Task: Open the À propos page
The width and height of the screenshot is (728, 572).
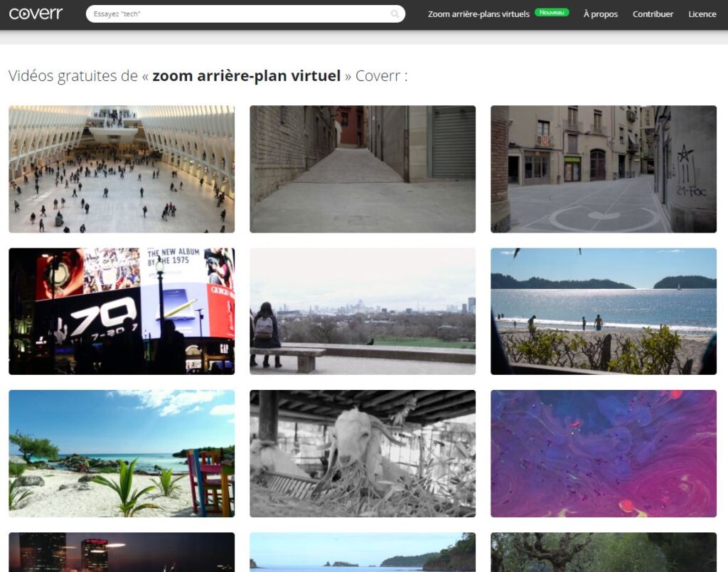Action: point(600,14)
